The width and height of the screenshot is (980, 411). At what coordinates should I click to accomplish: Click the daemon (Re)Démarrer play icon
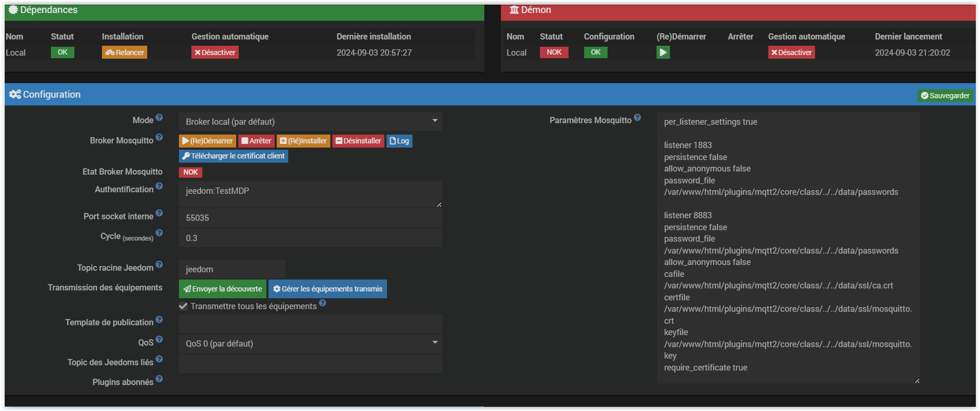point(663,52)
